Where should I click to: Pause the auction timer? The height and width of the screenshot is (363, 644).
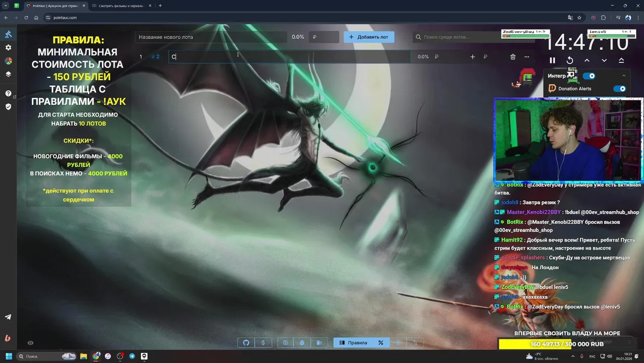pos(552,60)
